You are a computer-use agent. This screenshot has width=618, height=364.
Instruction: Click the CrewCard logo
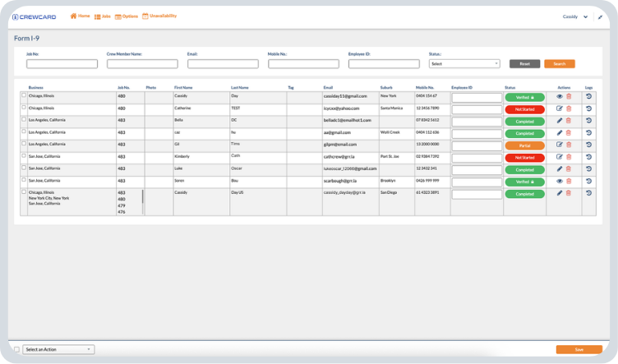[x=35, y=17]
